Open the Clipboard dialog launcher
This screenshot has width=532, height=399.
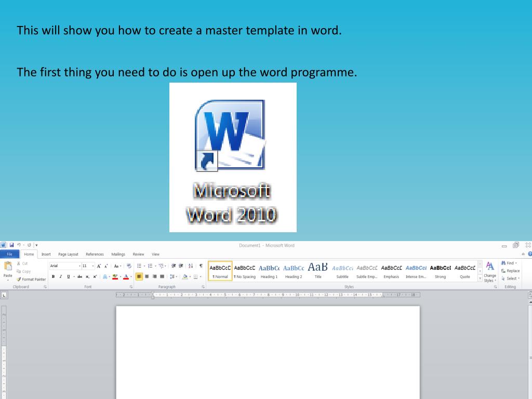click(x=45, y=287)
